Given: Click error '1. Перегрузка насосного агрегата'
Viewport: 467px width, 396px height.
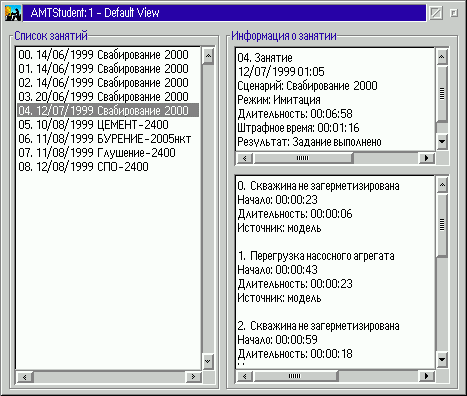Looking at the screenshot, I should (x=316, y=256).
